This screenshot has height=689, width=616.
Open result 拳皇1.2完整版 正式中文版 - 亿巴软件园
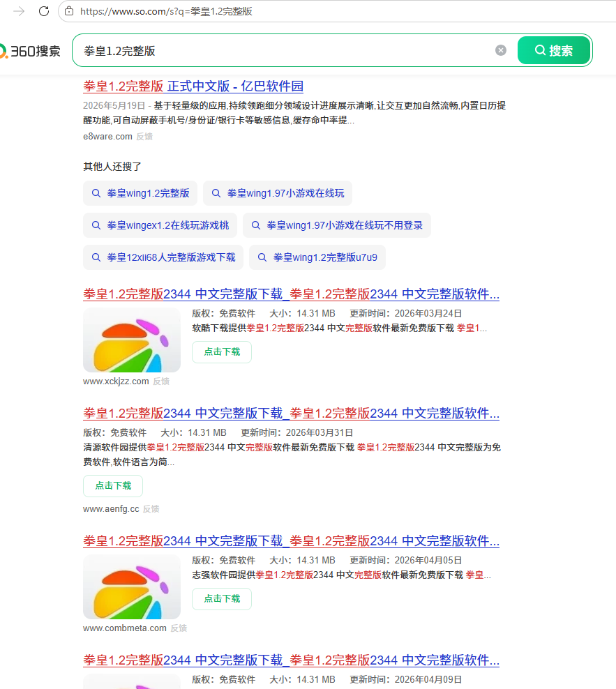coord(193,86)
